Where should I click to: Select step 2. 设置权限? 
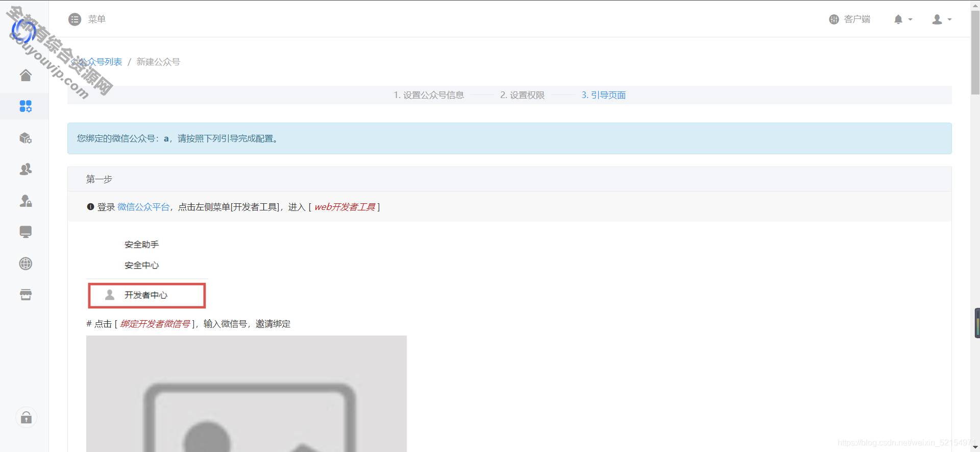pos(522,95)
